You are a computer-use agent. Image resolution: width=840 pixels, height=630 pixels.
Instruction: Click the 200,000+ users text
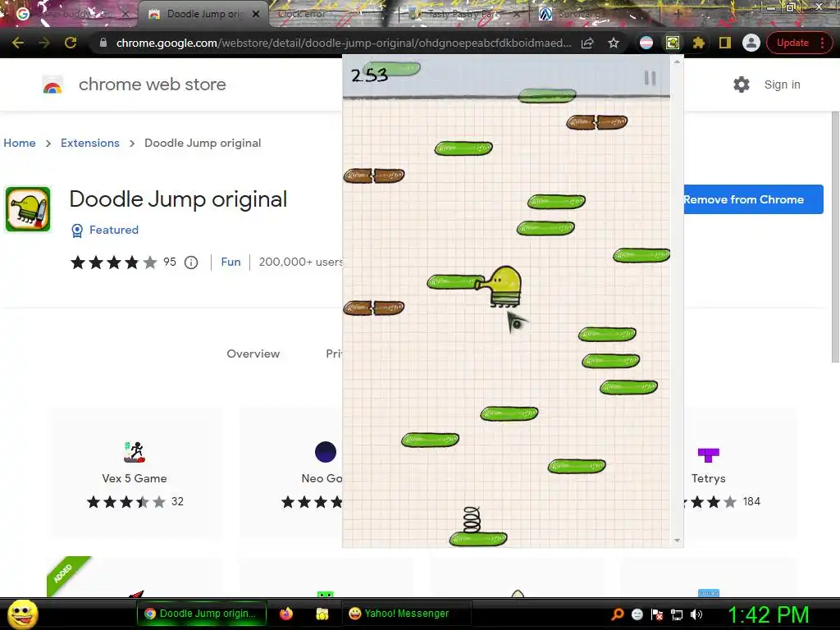300,262
